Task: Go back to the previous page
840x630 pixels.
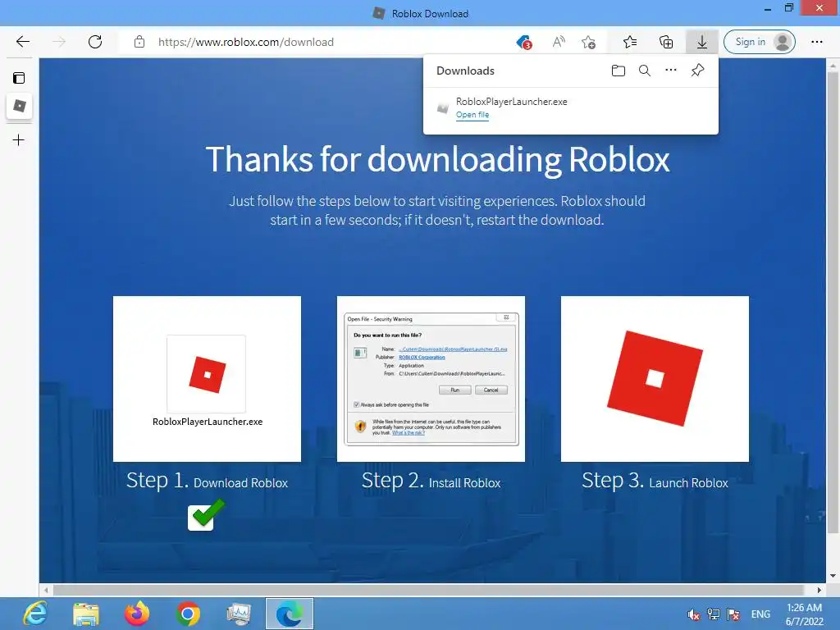Action: (22, 42)
